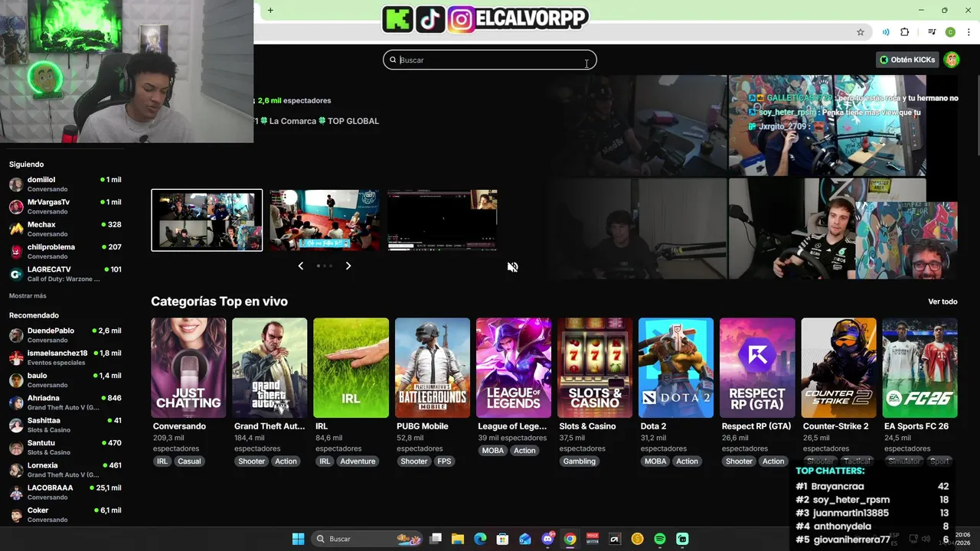Select the first featured stream thumbnail

click(207, 220)
